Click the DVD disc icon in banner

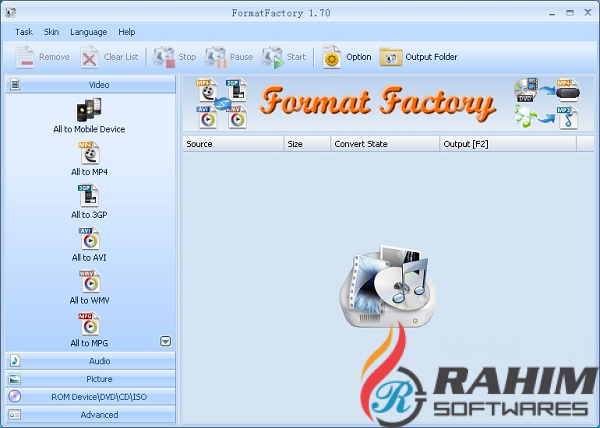pyautogui.click(x=526, y=90)
